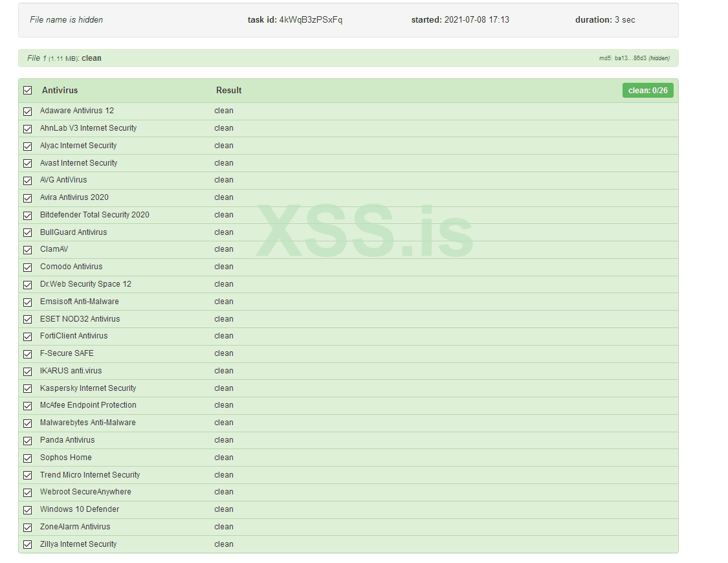The height and width of the screenshot is (563, 728).
Task: Click the 'Dr.Web Security Space 12' name
Action: (85, 283)
